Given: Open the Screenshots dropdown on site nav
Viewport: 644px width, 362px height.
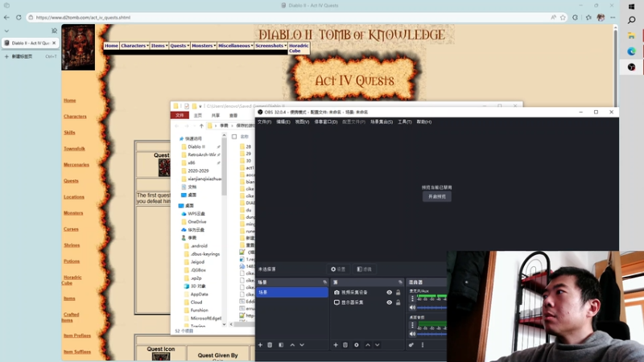Looking at the screenshot, I should (270, 46).
